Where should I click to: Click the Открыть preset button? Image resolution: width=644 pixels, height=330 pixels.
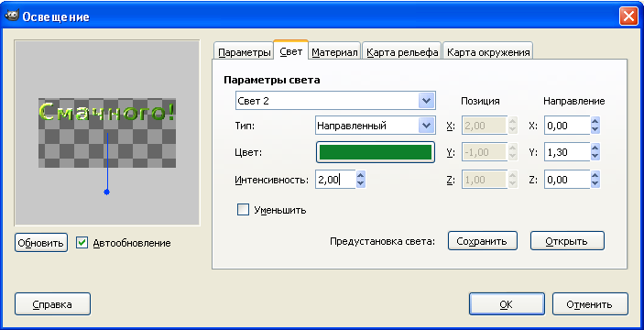[567, 241]
